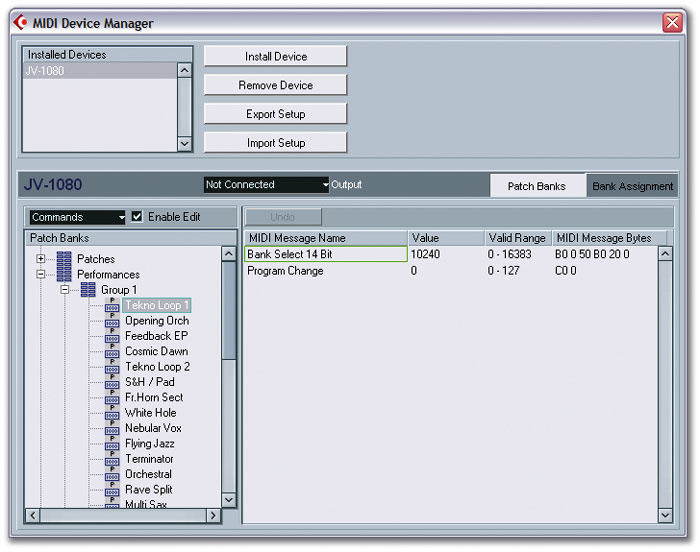Select the Tekno Loop 1 performance

[x=157, y=305]
